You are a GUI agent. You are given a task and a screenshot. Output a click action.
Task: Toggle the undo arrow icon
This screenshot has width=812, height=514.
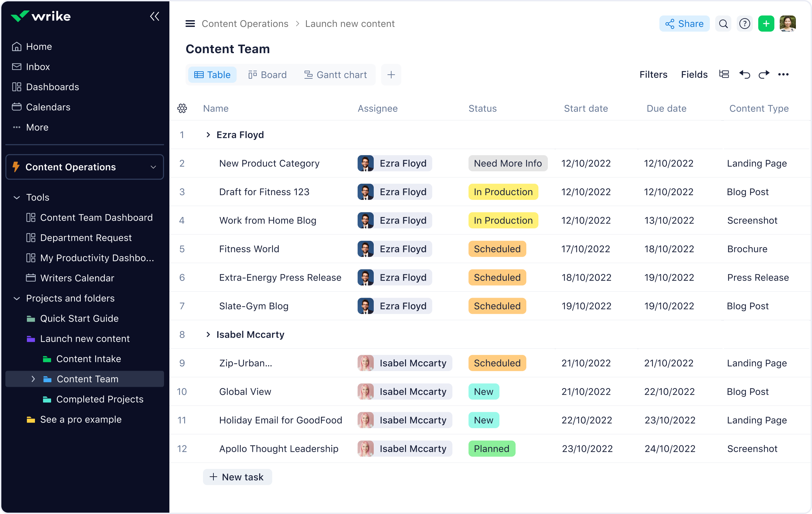[744, 75]
